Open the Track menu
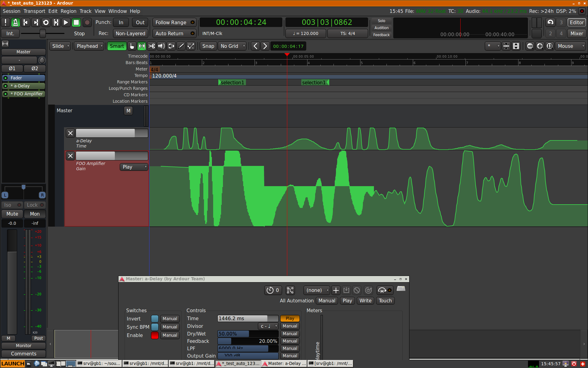 (x=85, y=11)
